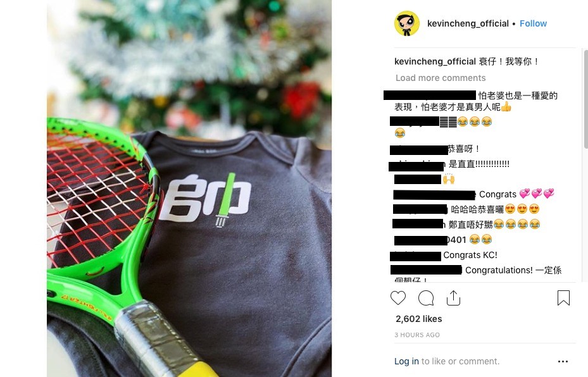Follow kevincheng_official

click(533, 23)
